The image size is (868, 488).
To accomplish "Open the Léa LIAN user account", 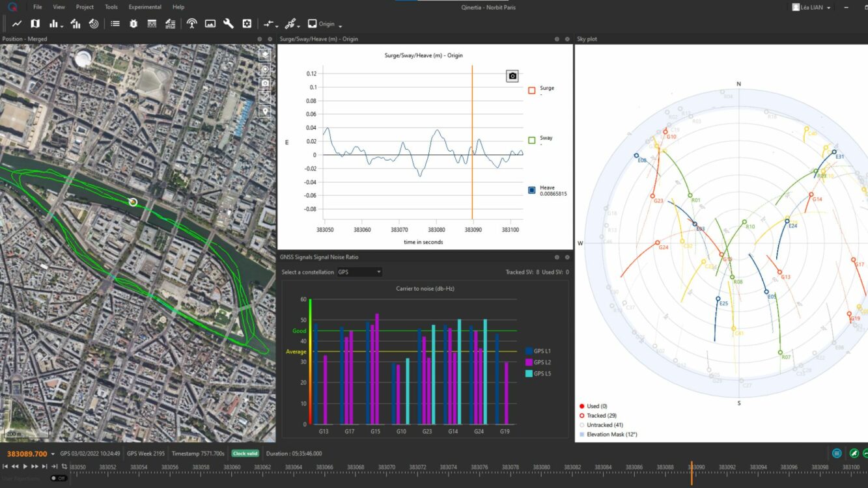I will pos(811,7).
